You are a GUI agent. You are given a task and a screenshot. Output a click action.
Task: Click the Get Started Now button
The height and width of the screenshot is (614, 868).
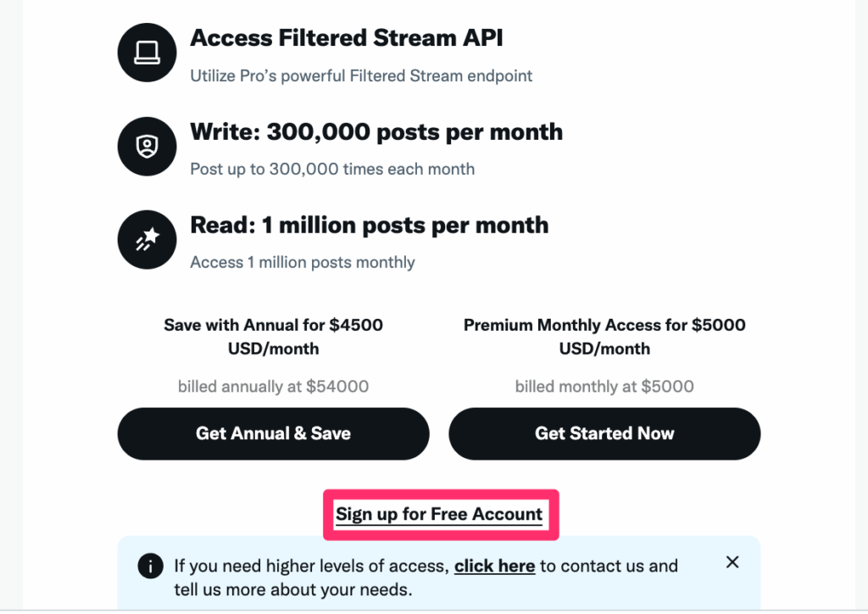point(604,433)
